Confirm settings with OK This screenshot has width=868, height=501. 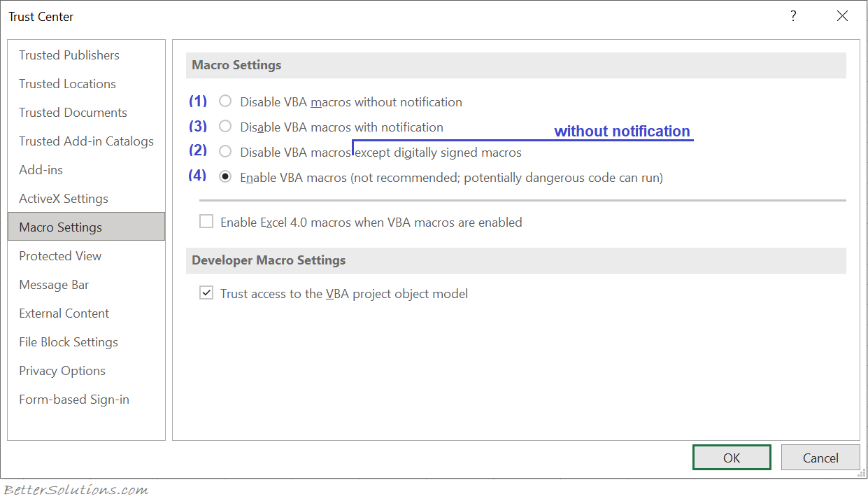pos(732,457)
